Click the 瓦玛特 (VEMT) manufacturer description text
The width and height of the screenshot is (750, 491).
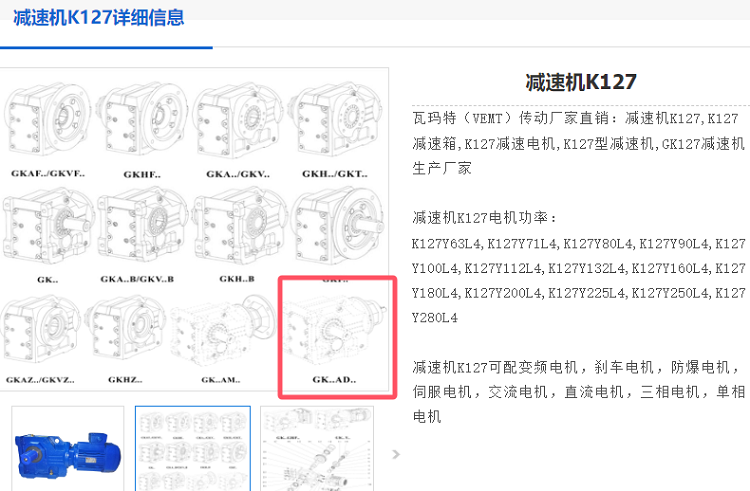point(579,143)
